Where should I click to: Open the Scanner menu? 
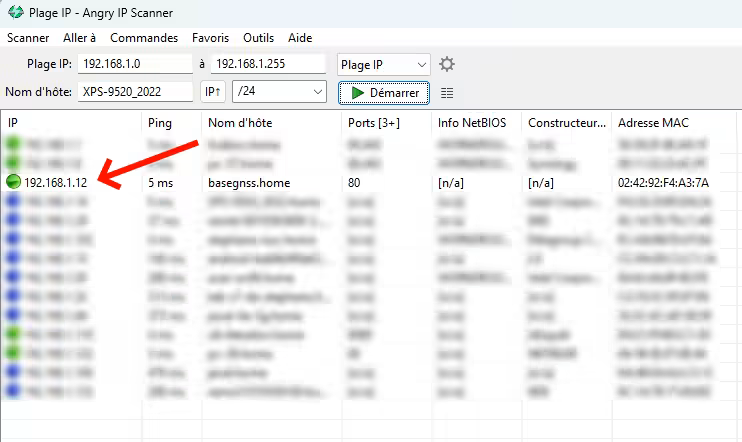[x=28, y=38]
